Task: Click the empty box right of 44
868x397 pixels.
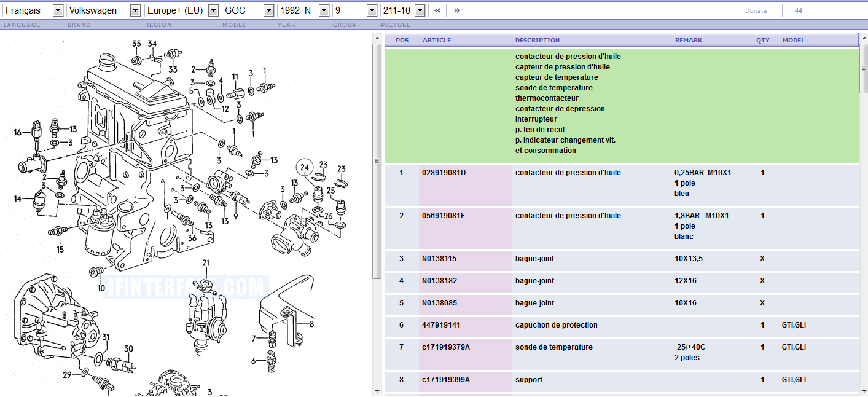Action: pos(859,10)
